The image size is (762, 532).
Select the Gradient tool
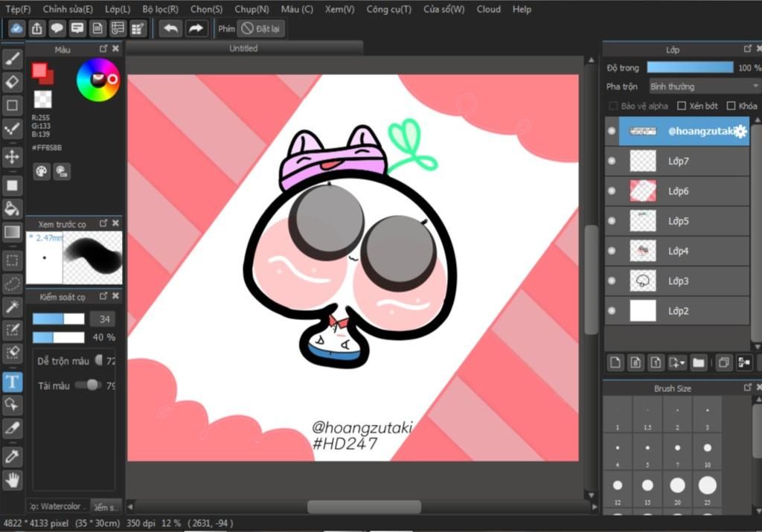pos(12,231)
